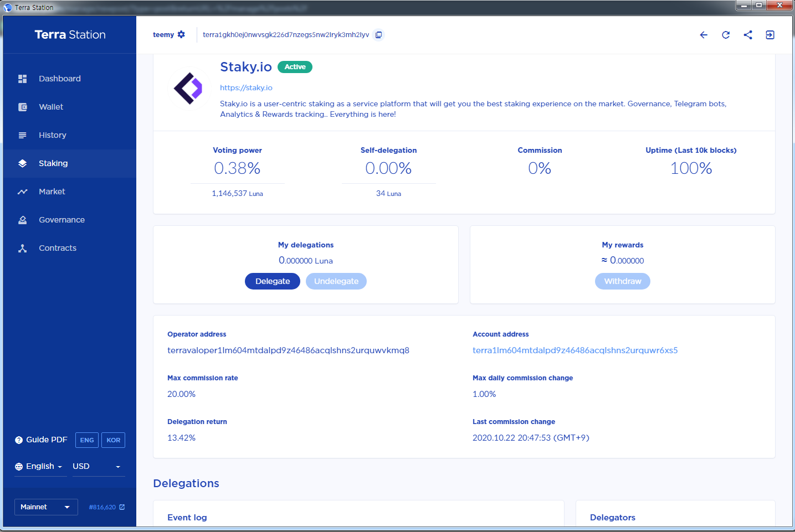
Task: Open the Dashboard menu item
Action: [69, 79]
